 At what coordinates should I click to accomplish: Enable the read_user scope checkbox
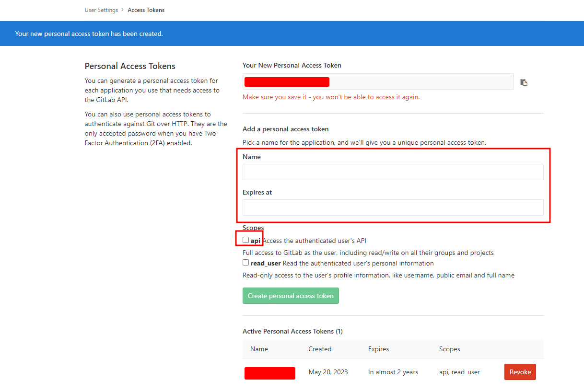click(x=245, y=262)
